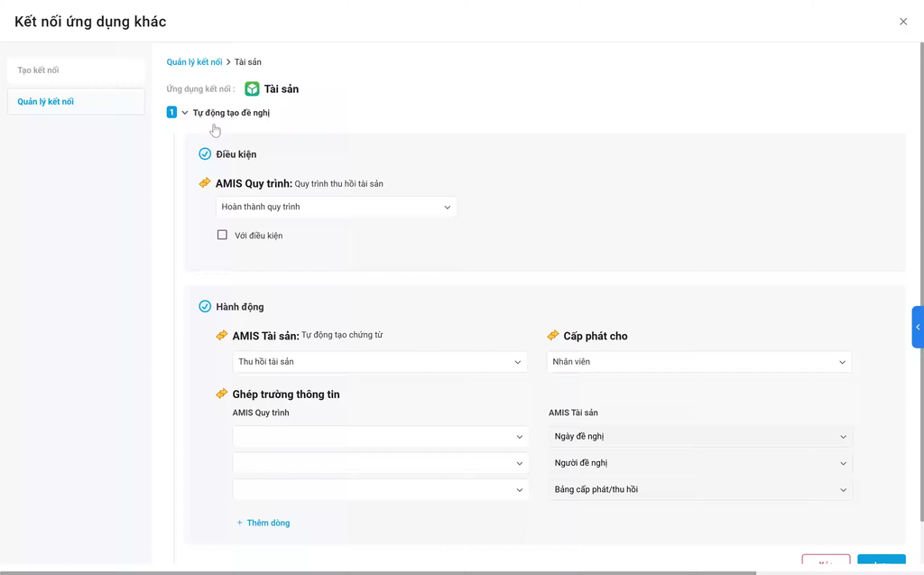
Task: Click the link icon beside AMIS Quy trình
Action: [205, 183]
